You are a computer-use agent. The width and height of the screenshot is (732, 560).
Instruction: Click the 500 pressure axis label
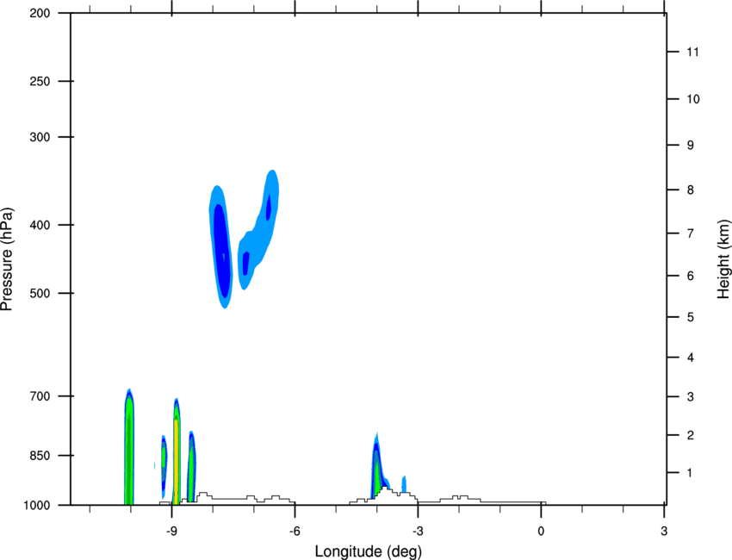40,293
